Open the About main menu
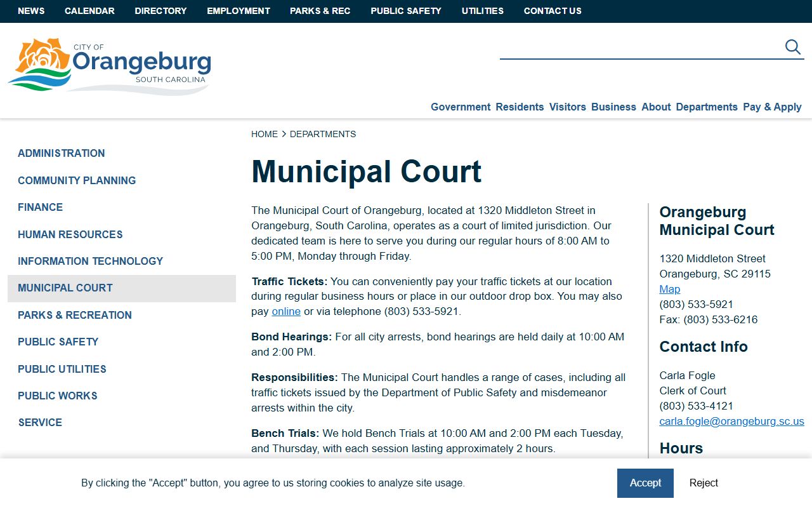 (x=656, y=107)
